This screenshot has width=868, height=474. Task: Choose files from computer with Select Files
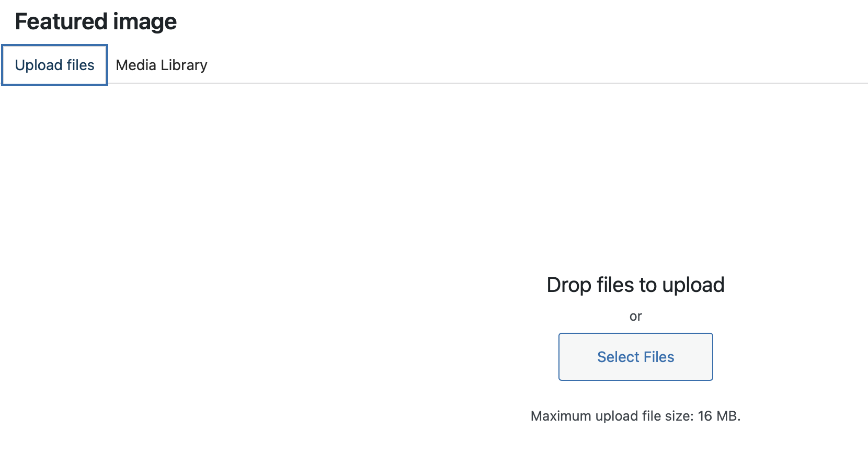coord(635,357)
